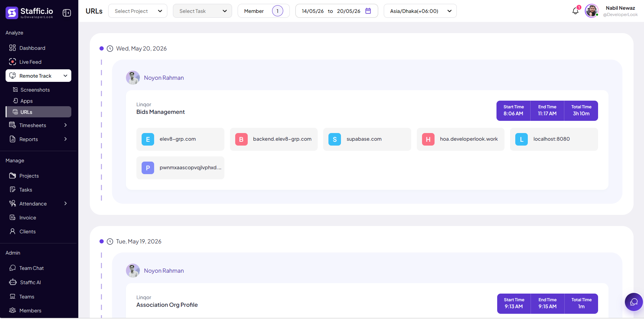Click the Members people icon

click(x=13, y=310)
